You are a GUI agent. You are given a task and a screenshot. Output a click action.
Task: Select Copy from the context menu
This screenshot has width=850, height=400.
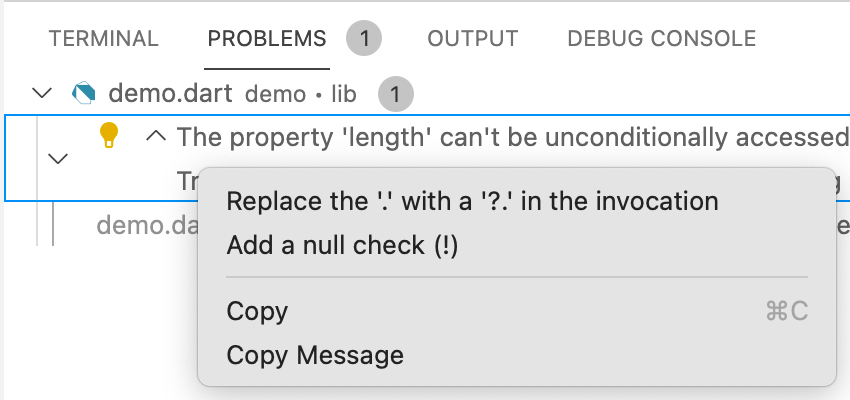(x=257, y=311)
